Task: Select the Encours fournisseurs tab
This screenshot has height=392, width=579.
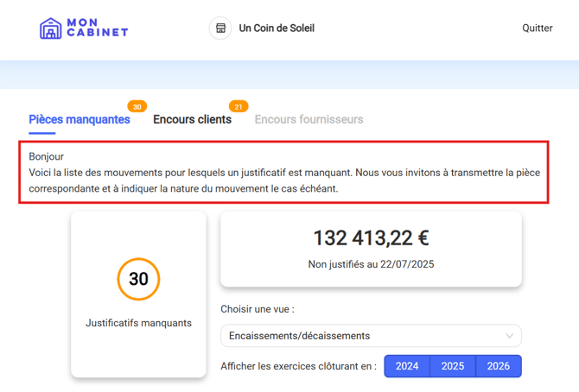Action: (309, 120)
